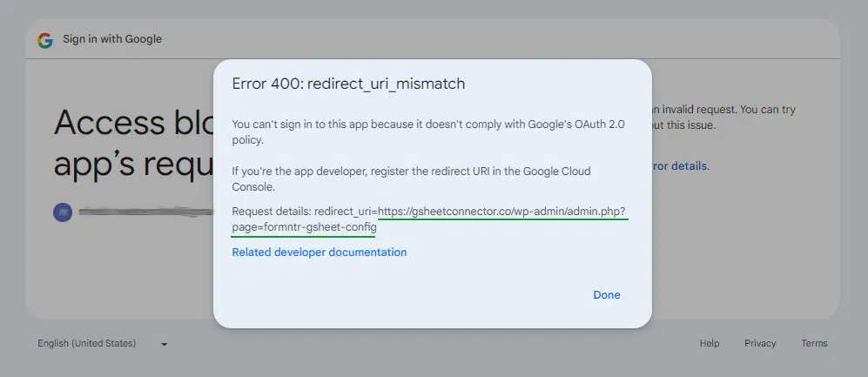Image resolution: width=868 pixels, height=377 pixels.
Task: Click the Request details label
Action: pyautogui.click(x=271, y=212)
